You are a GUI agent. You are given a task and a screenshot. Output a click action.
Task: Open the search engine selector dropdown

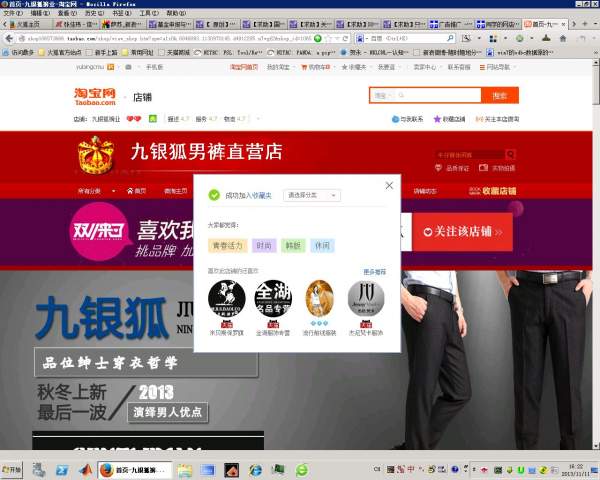point(361,39)
